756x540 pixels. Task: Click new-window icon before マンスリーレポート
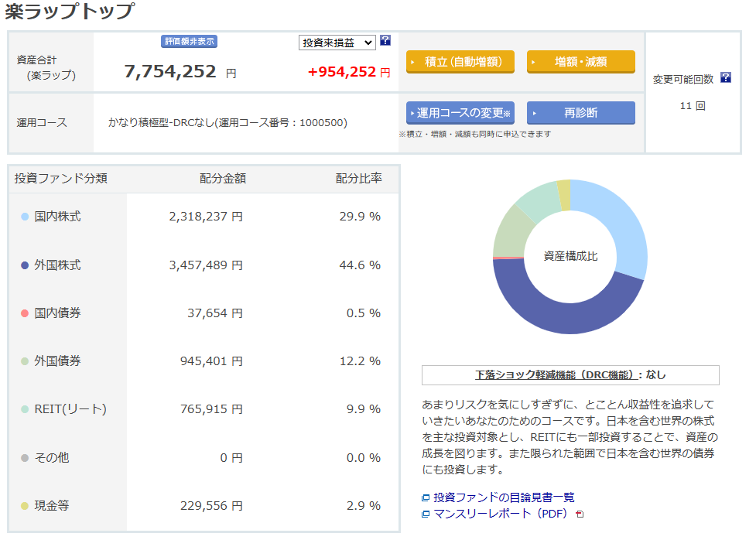tap(426, 514)
